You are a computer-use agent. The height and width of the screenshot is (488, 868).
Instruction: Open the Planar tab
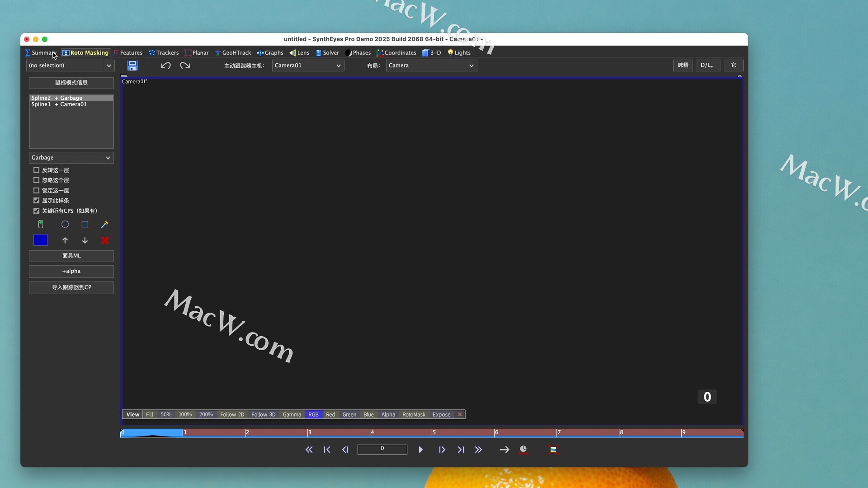coord(197,53)
